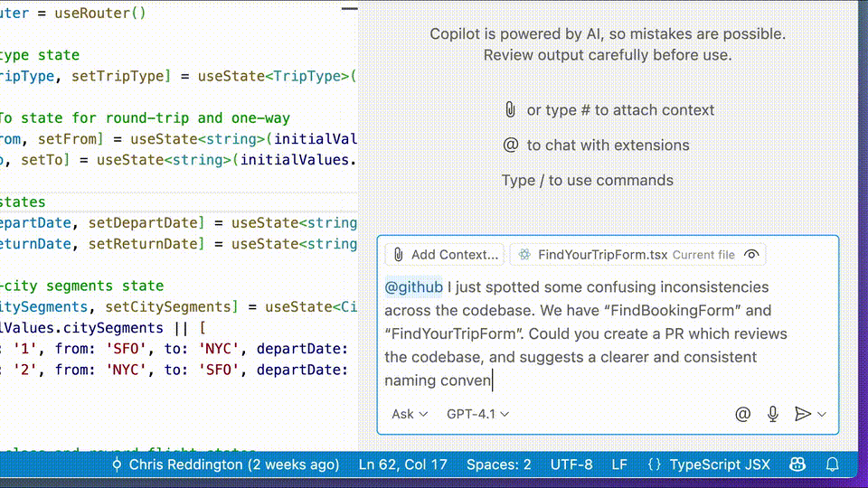Toggle current file context eye icon
The height and width of the screenshot is (488, 868).
pyautogui.click(x=750, y=255)
